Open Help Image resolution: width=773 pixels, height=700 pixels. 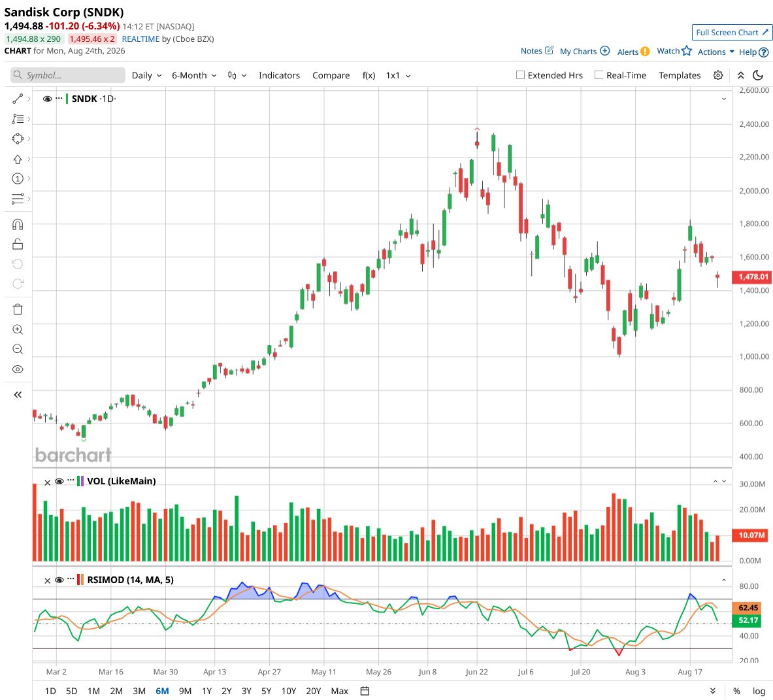[x=754, y=52]
